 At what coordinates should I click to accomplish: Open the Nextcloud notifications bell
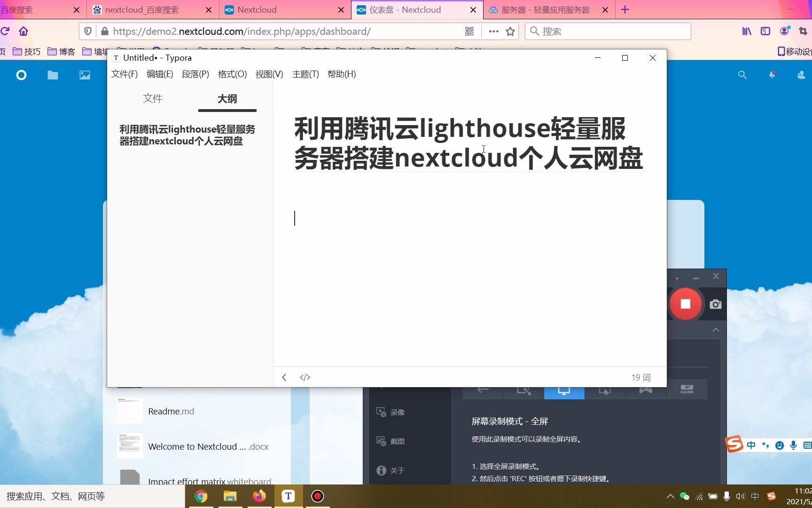tap(772, 75)
